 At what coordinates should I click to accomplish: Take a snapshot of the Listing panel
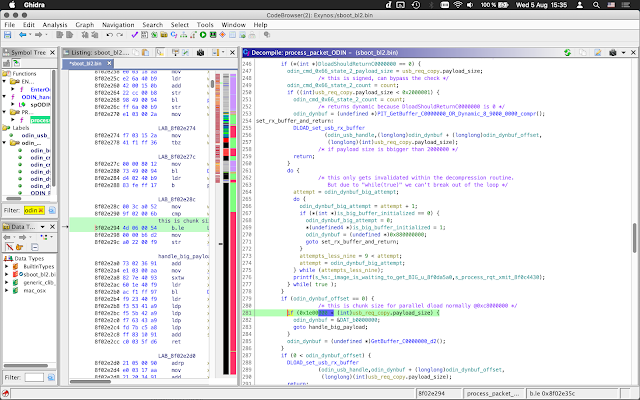(x=200, y=53)
